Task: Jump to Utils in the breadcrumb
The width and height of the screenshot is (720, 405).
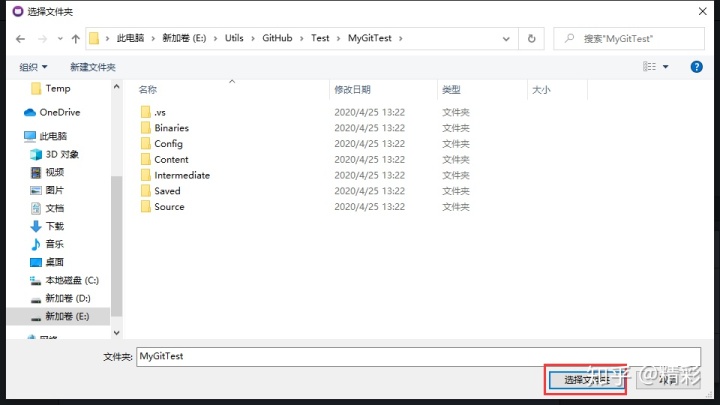Action: 234,38
